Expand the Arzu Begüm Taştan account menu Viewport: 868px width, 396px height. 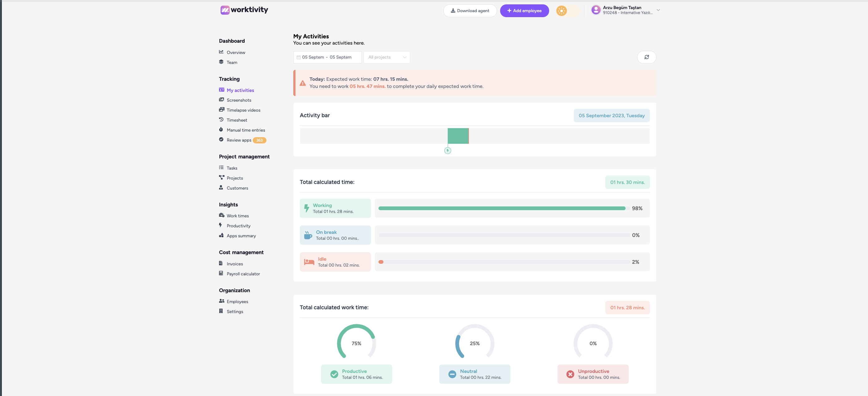658,10
